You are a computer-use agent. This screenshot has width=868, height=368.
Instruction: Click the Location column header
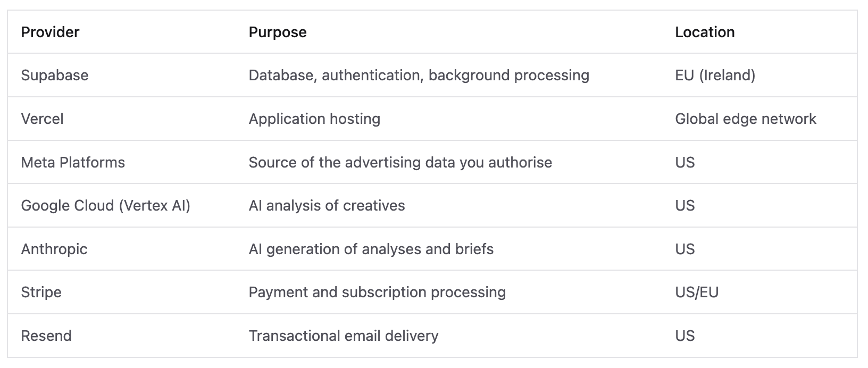(x=705, y=32)
